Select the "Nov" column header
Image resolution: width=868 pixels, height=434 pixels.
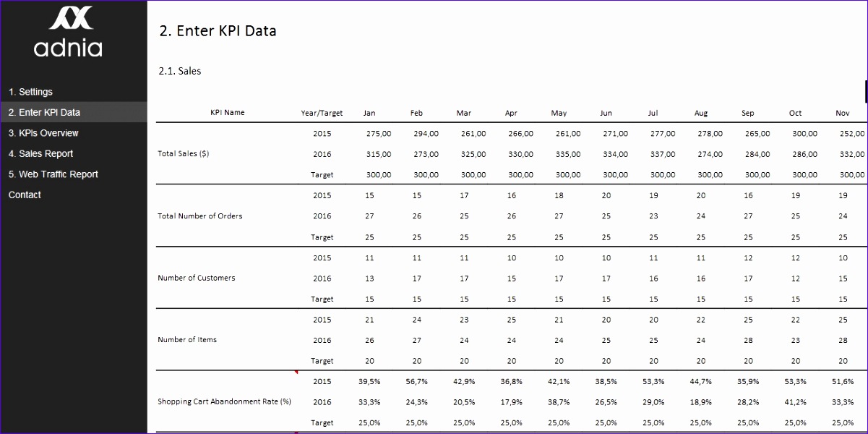coord(842,112)
